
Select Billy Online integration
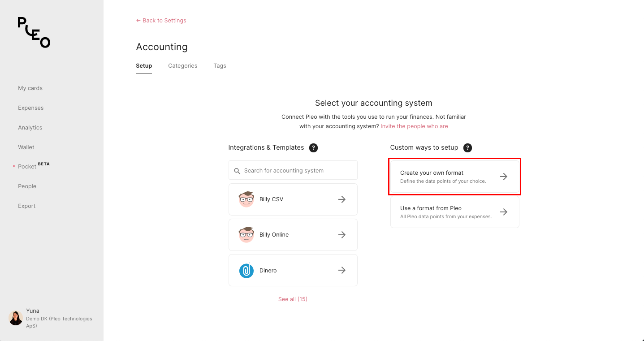tap(293, 235)
